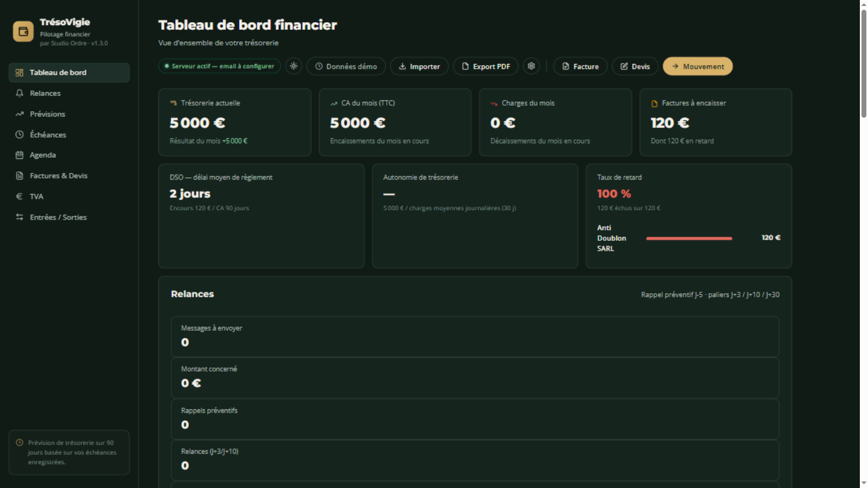Screen dimensions: 868x488
Task: Click Rappel préventif J-5 paliers text
Action: [x=710, y=294]
